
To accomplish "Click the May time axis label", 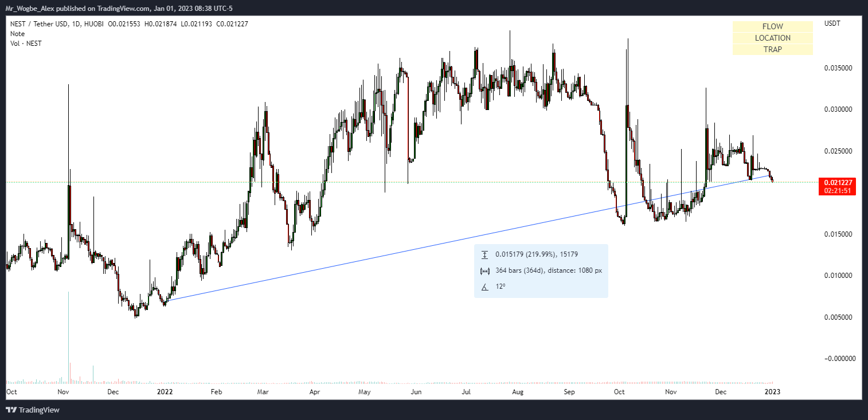I will [x=365, y=392].
